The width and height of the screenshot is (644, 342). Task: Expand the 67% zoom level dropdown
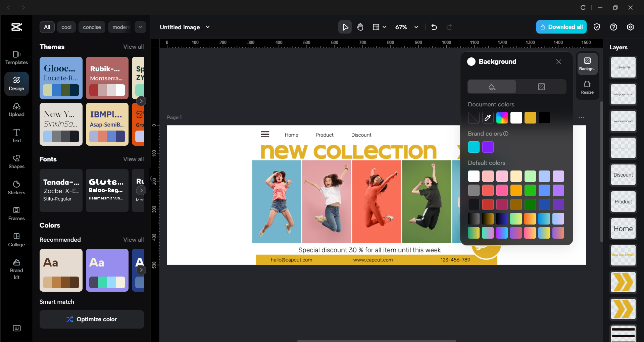click(x=416, y=27)
